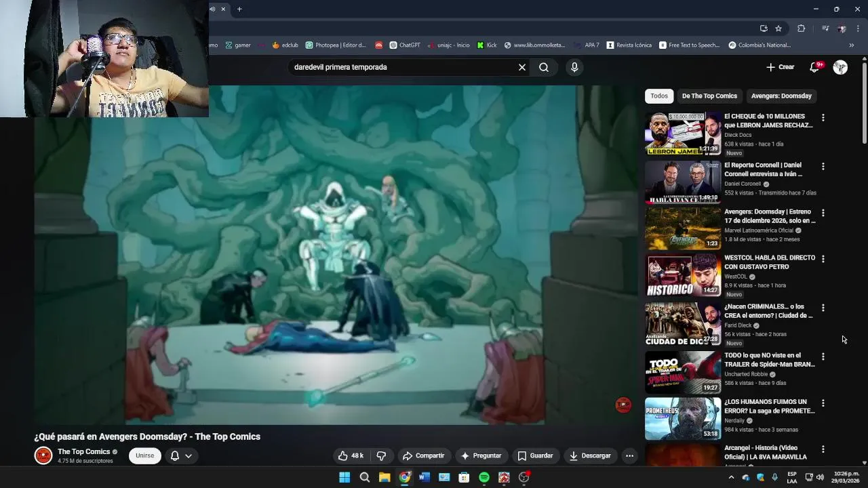Open the Free Text to Speech bookmark

pos(690,45)
